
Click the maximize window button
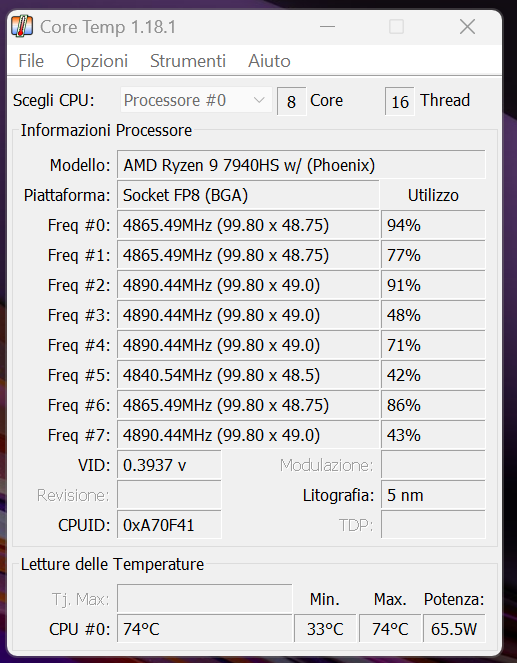(396, 27)
